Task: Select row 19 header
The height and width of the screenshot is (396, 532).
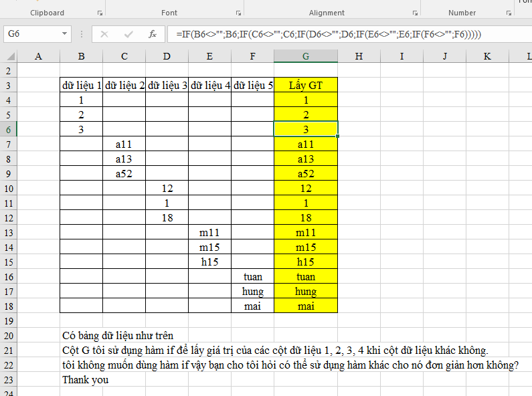Action: (x=9, y=321)
